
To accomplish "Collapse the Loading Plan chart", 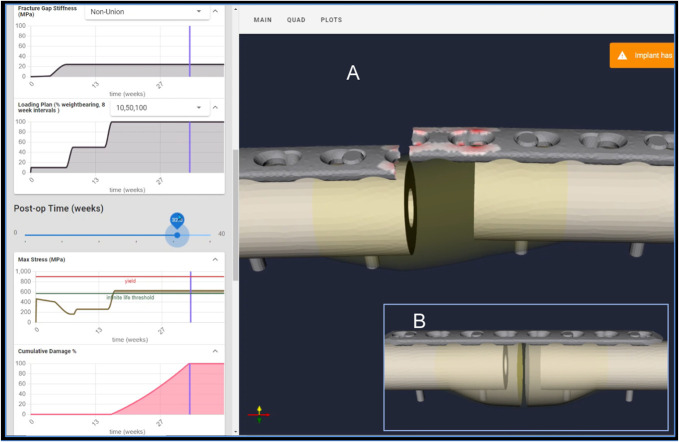I will click(x=217, y=107).
